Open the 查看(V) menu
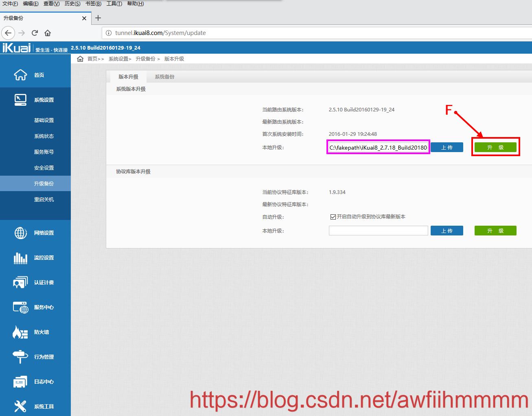532x416 pixels. tap(52, 4)
